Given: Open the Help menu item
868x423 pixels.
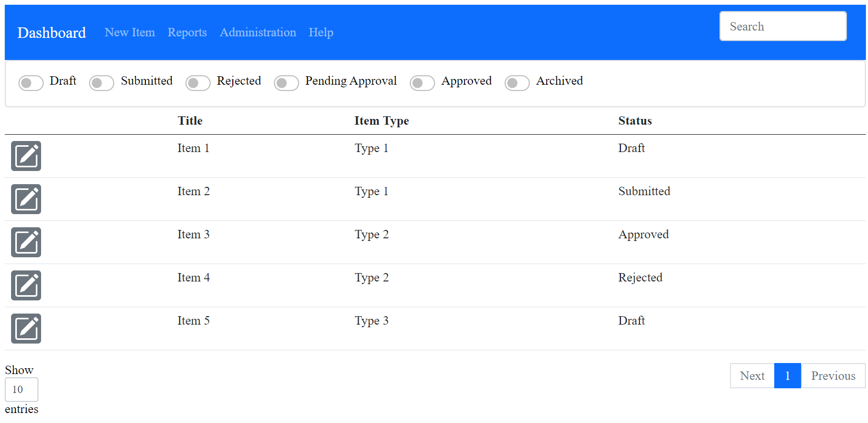Looking at the screenshot, I should coord(321,32).
